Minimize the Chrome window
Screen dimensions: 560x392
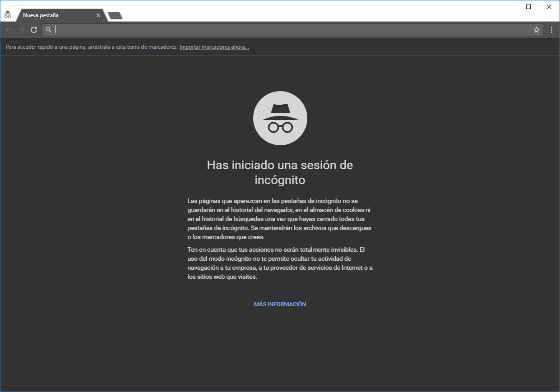508,7
